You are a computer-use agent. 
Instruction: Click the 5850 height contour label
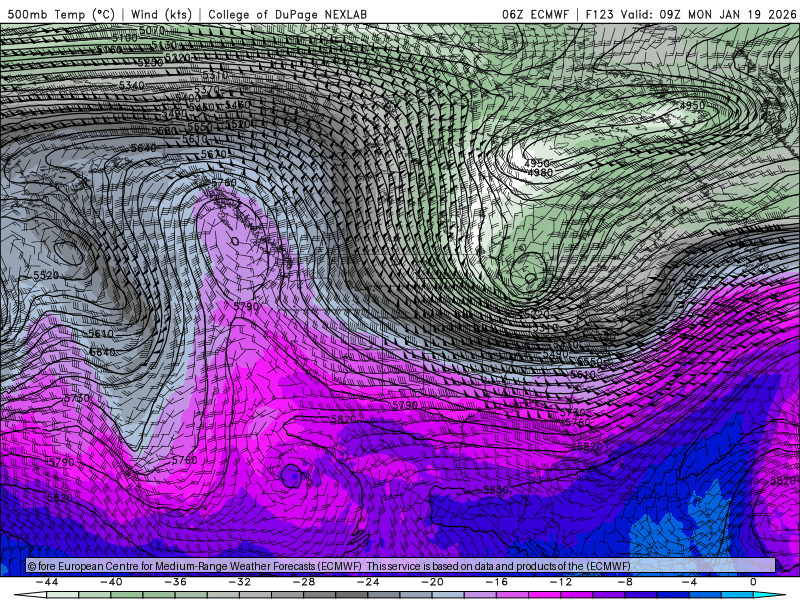[x=495, y=490]
